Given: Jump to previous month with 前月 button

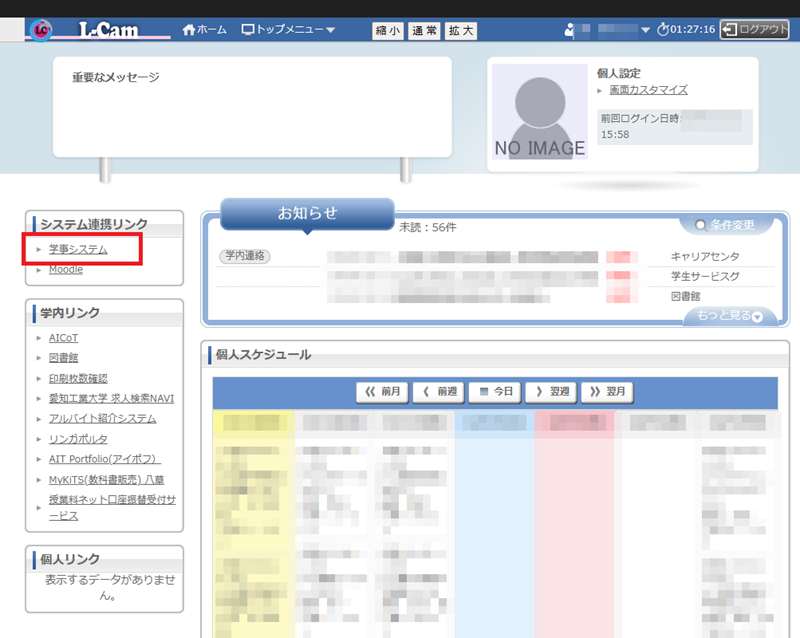Looking at the screenshot, I should tap(382, 392).
